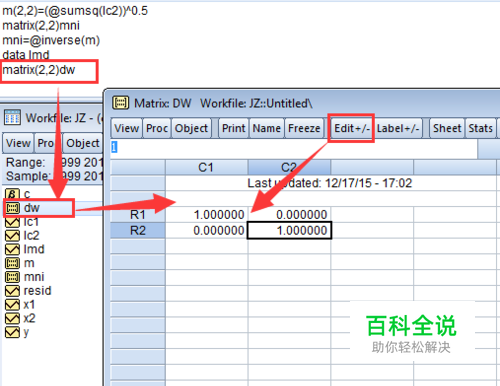Select the x1 series icon
500x386 pixels.
coord(13,305)
